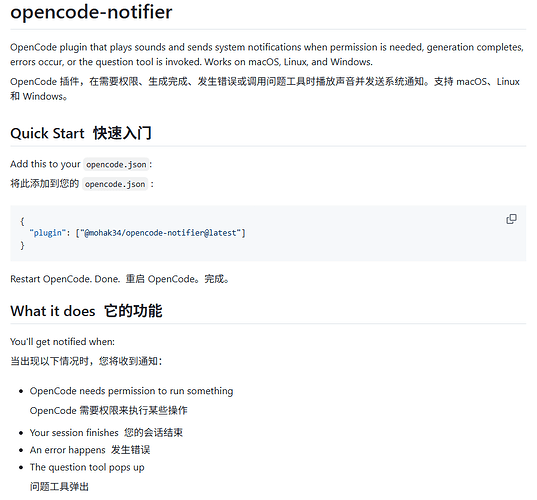The height and width of the screenshot is (500, 537).
Task: Click the 问题工具弹出 translation line
Action: 59,487
